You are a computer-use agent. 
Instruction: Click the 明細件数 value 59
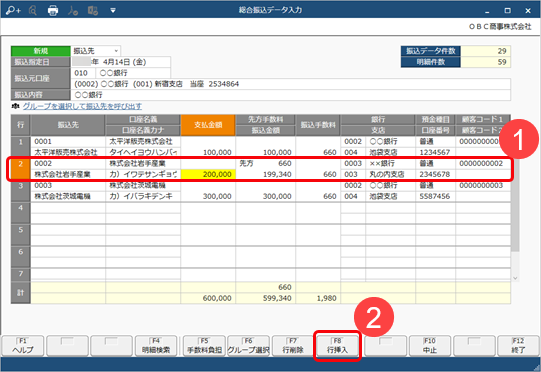(x=485, y=62)
